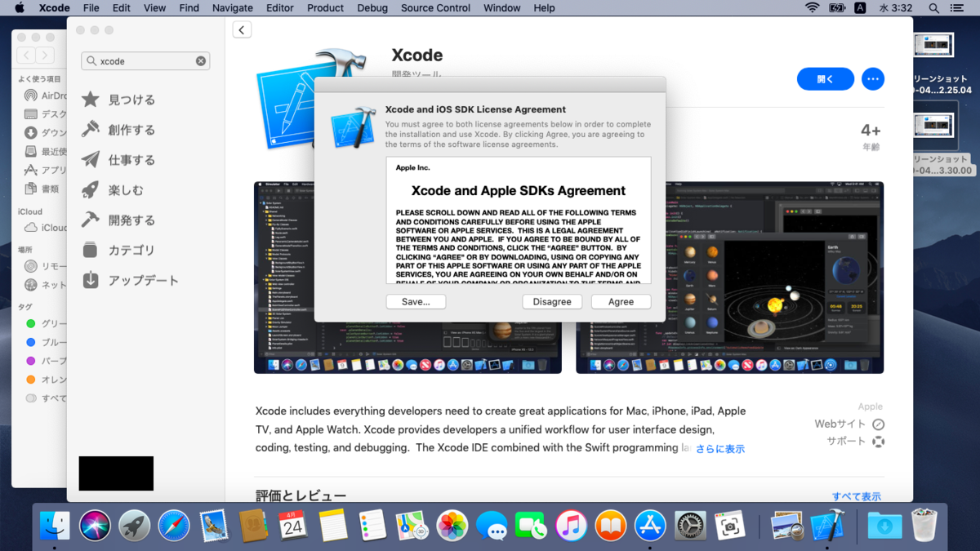Click the Wi-Fi status icon
The image size is (980, 551).
[x=812, y=8]
